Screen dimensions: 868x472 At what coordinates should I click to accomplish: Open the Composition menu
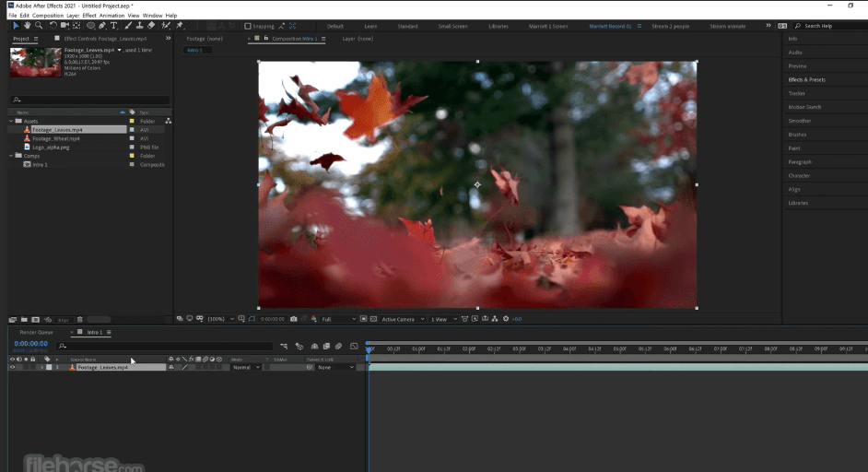(x=48, y=16)
